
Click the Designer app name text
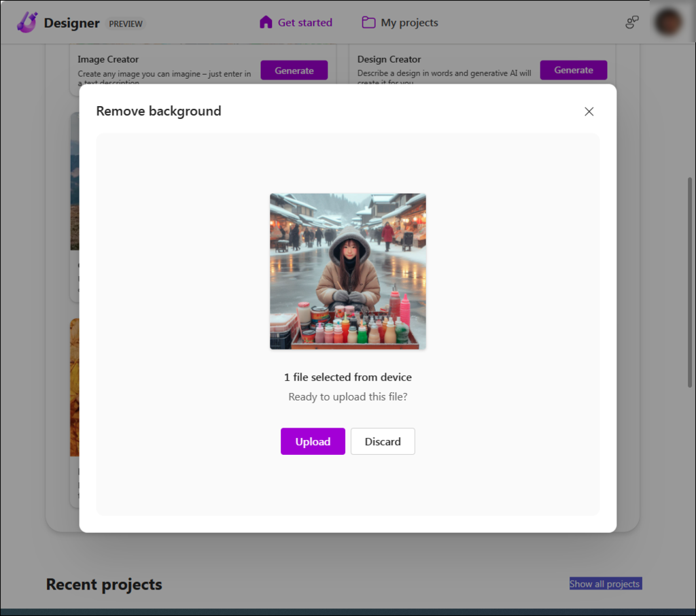pos(71,22)
